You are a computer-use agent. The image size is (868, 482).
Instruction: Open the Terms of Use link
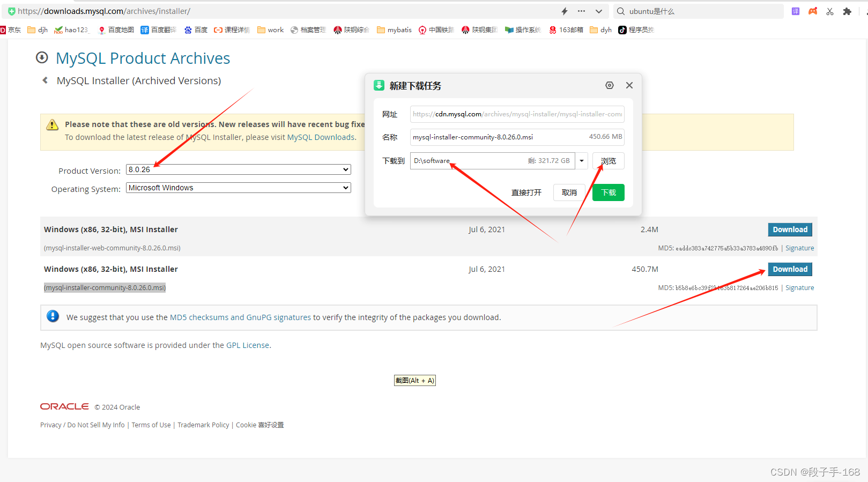click(151, 425)
